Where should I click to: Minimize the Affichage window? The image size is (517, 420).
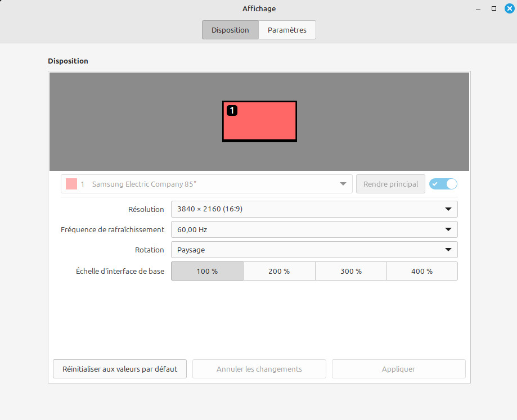click(x=478, y=9)
